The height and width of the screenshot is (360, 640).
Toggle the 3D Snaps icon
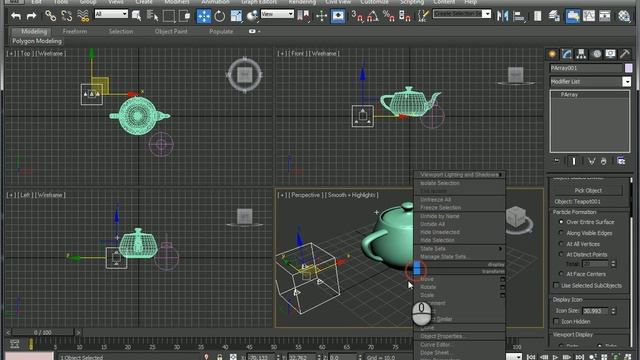point(358,16)
